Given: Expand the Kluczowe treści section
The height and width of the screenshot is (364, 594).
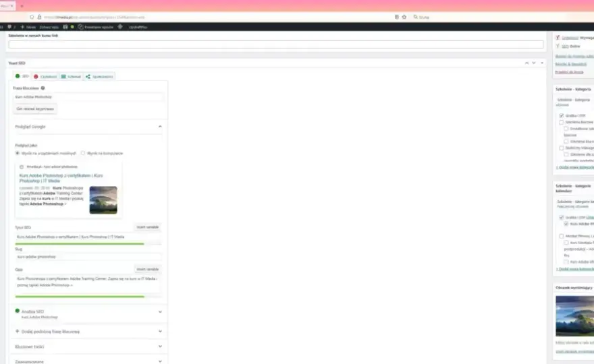Looking at the screenshot, I should pos(160,346).
